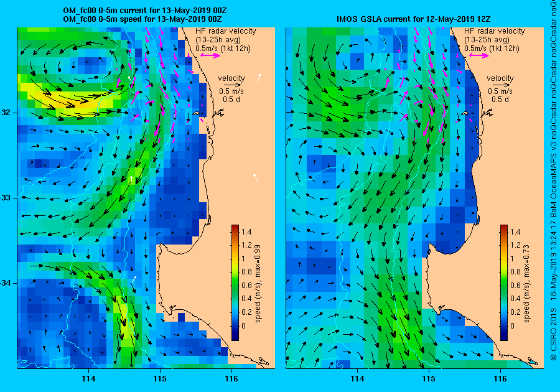The width and height of the screenshot is (560, 392).
Task: Click the black velocity scale arrow in right map
Action: point(501,85)
